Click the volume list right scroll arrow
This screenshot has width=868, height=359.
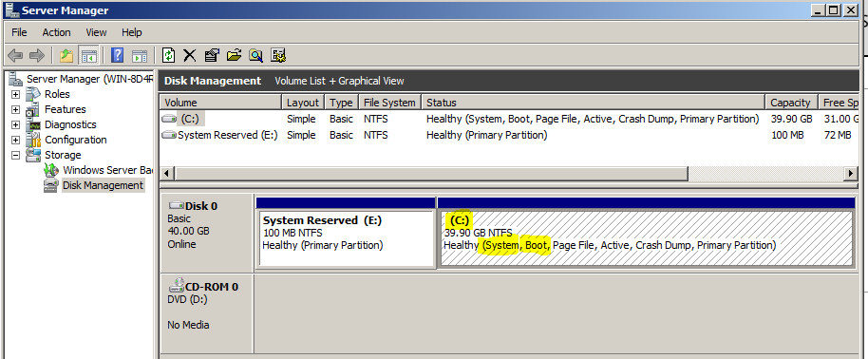851,174
